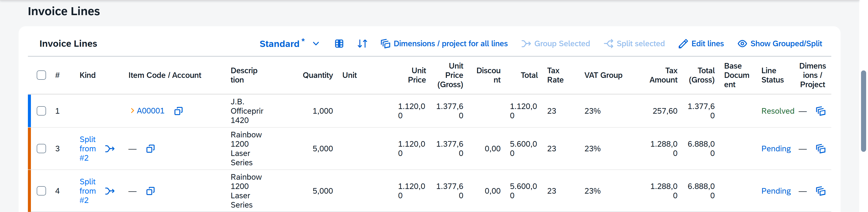Click the VAT Group column header
The height and width of the screenshot is (212, 868).
(x=603, y=75)
